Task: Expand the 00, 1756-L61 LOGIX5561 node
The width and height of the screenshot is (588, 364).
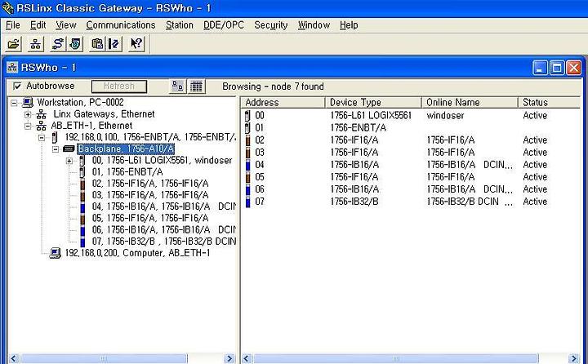Action: [x=69, y=161]
